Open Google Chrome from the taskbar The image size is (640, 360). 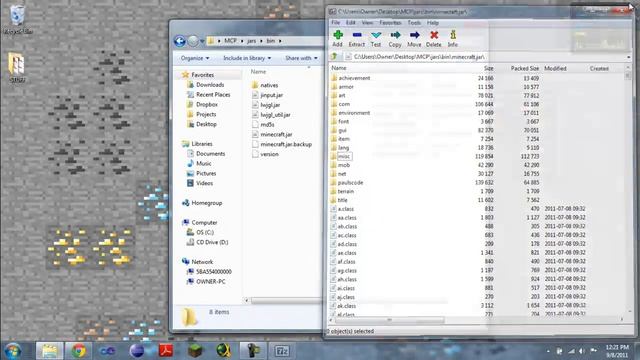(x=79, y=351)
